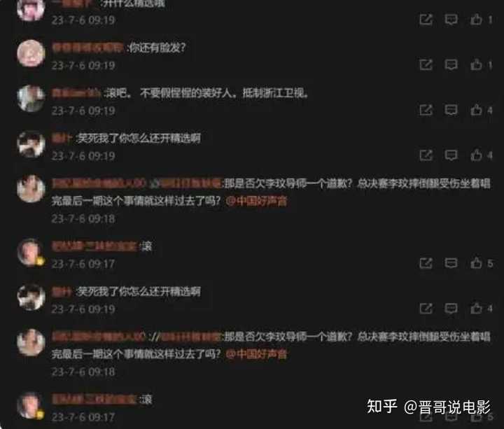The height and width of the screenshot is (429, 504).
Task: Like the "抵制浙江卫视" comment
Action: point(476,110)
